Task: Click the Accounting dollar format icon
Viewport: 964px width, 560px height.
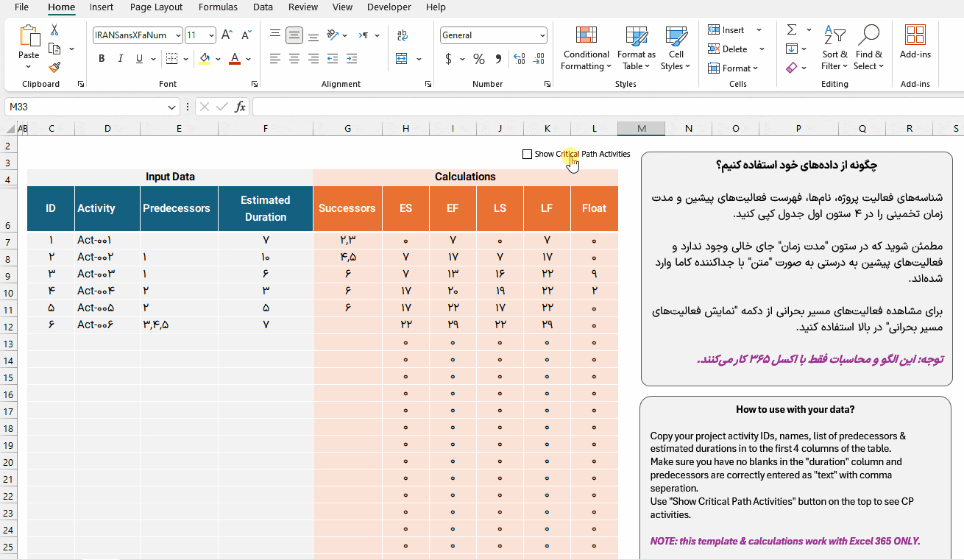Action: pos(448,59)
